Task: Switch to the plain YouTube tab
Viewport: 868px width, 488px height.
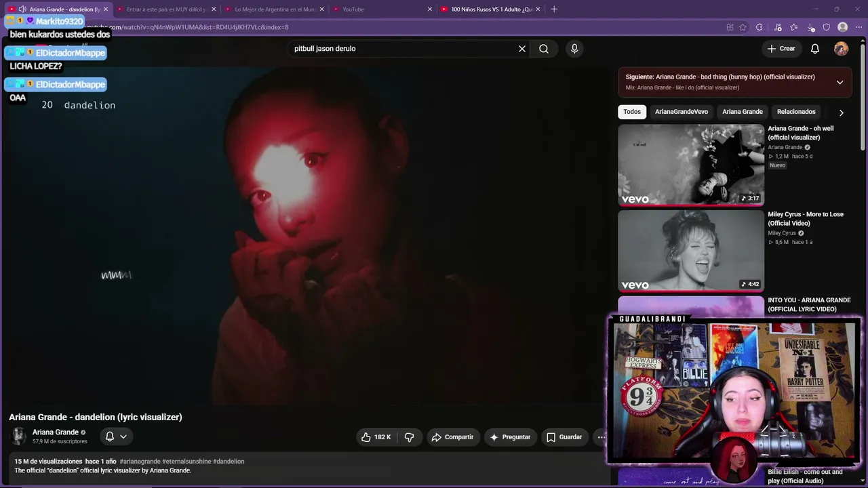Action: tap(382, 9)
